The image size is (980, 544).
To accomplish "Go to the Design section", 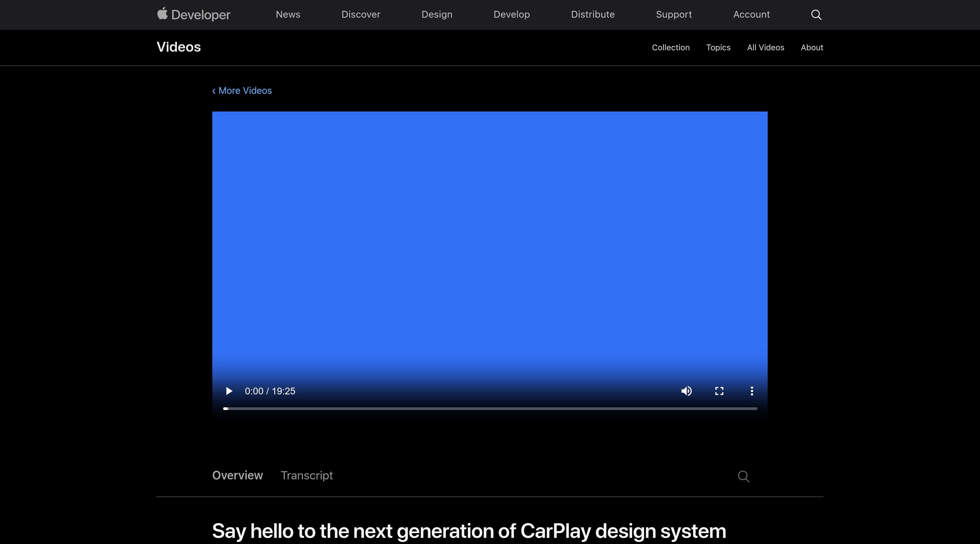I will tap(437, 14).
